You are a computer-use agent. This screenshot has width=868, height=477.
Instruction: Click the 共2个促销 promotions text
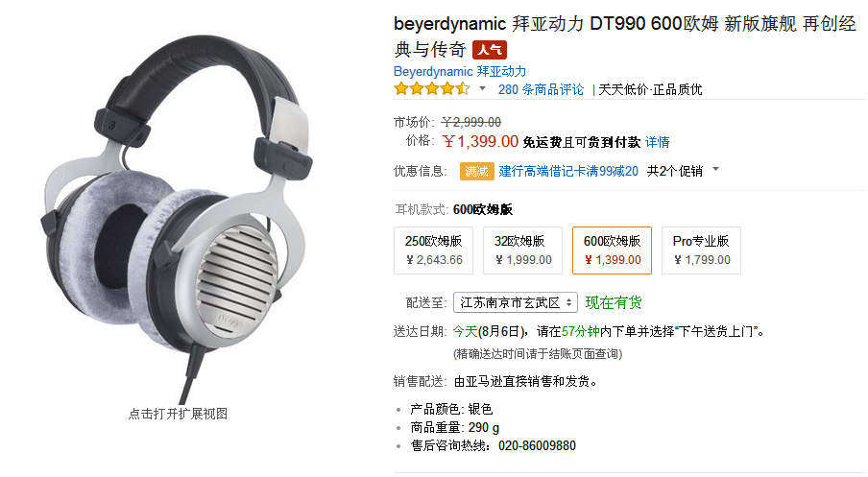[674, 171]
